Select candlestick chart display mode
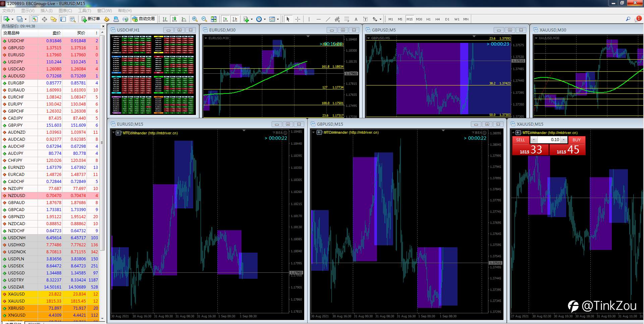The width and height of the screenshot is (644, 324). pyautogui.click(x=174, y=19)
